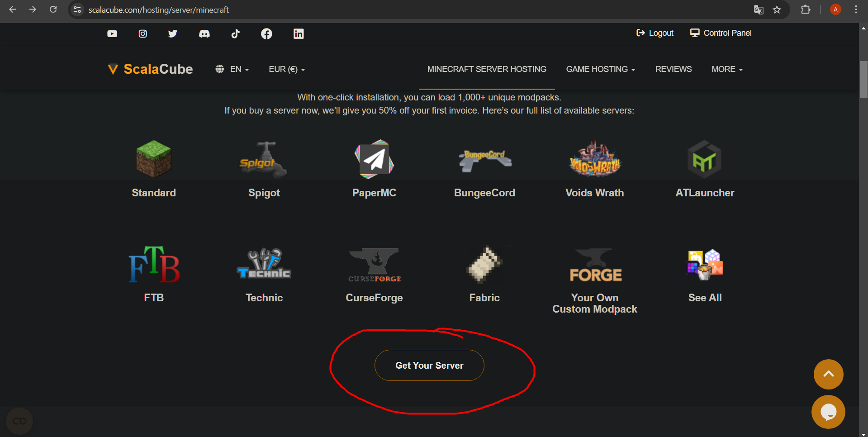Open ScalaCube's TikTok page
Image resolution: width=868 pixels, height=437 pixels.
(235, 33)
